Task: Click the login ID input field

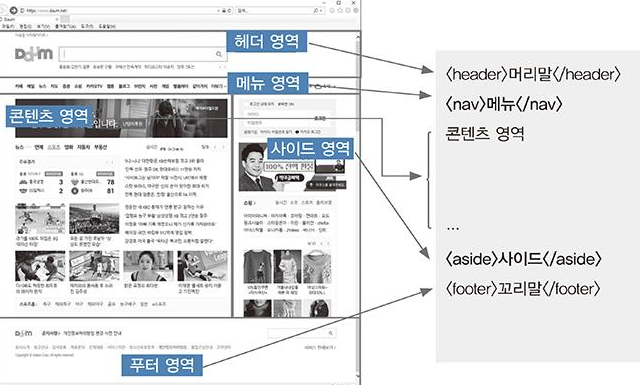Action: (276, 115)
